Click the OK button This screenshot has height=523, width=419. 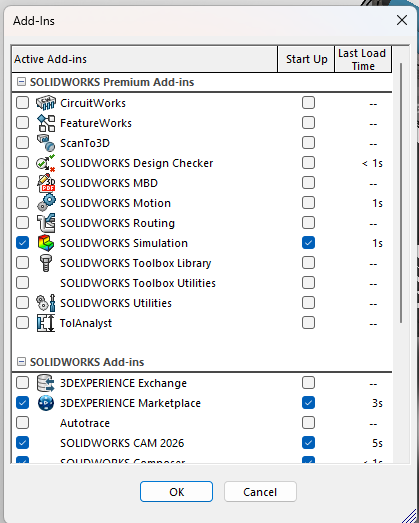point(176,492)
